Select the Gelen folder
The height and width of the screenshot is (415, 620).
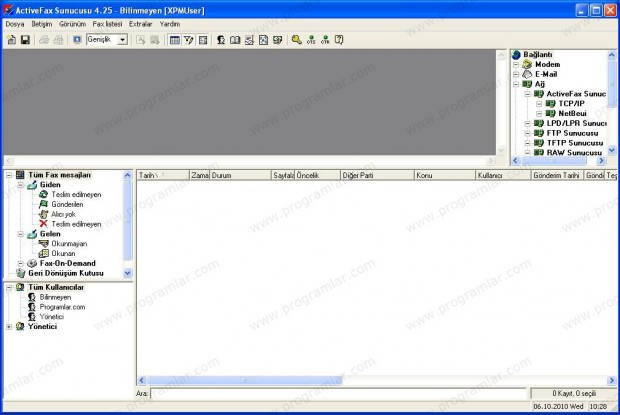tap(50, 234)
